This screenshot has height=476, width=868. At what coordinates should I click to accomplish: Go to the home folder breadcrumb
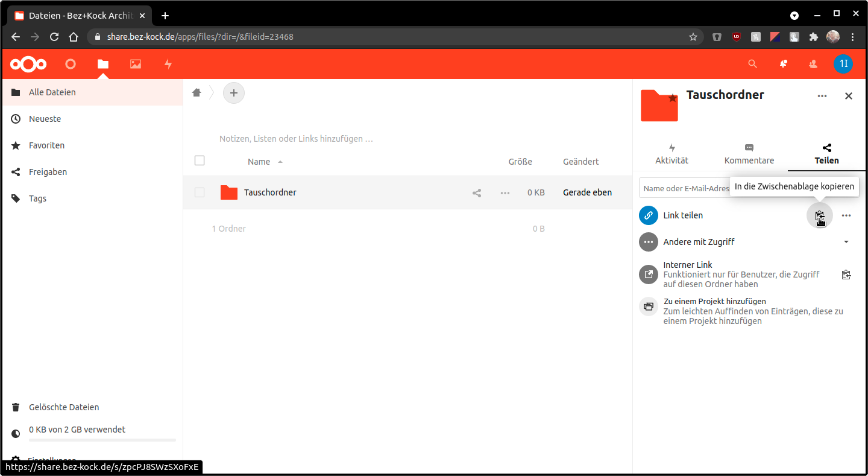coord(197,93)
